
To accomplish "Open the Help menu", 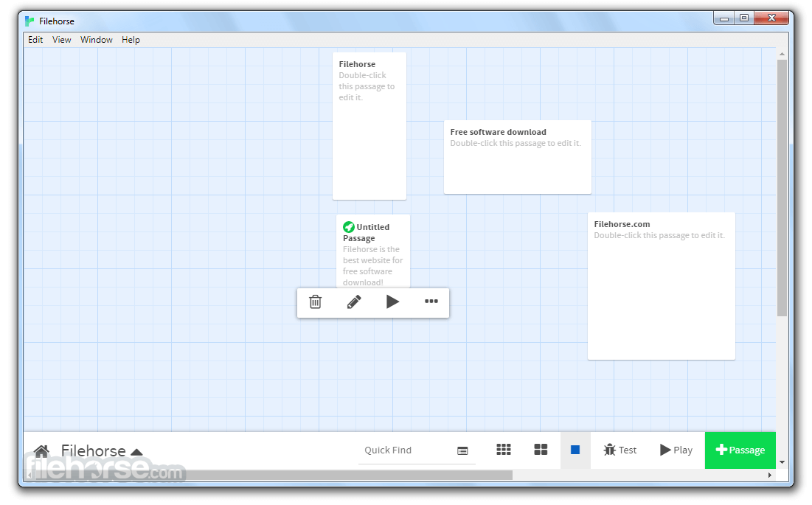I will click(131, 40).
